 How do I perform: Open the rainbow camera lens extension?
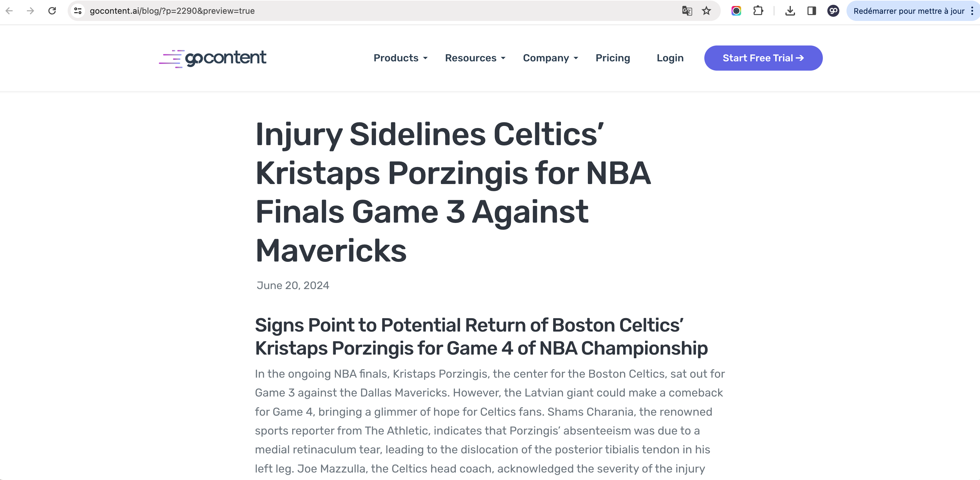736,11
